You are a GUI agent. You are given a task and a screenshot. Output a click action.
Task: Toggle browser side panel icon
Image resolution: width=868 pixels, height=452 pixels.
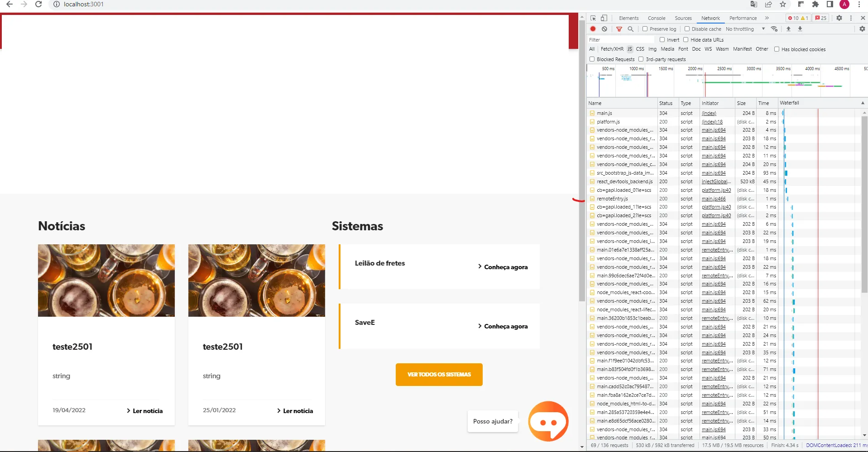pyautogui.click(x=830, y=4)
